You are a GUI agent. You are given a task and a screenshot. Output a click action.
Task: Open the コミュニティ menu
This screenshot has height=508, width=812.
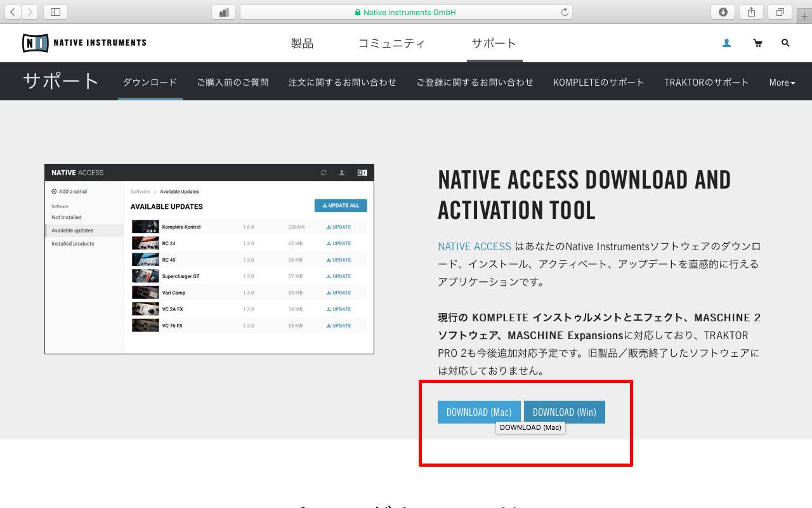tap(391, 43)
